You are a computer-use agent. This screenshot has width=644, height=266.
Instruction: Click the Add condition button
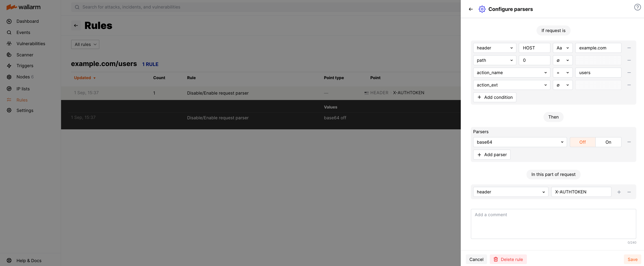(x=494, y=97)
